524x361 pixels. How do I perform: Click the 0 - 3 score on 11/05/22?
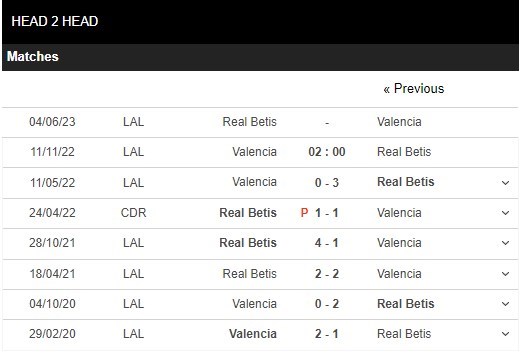click(327, 183)
